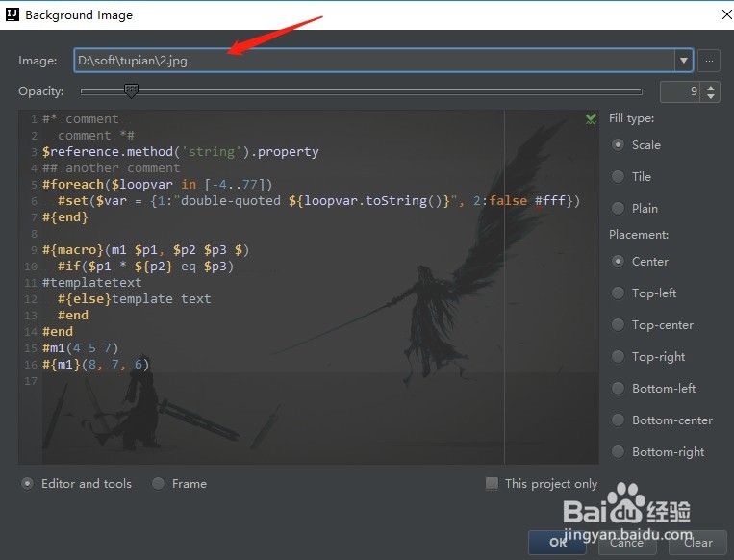The height and width of the screenshot is (560, 734).
Task: Click the '#m1(4 5 7)' preview line
Action: tap(81, 348)
